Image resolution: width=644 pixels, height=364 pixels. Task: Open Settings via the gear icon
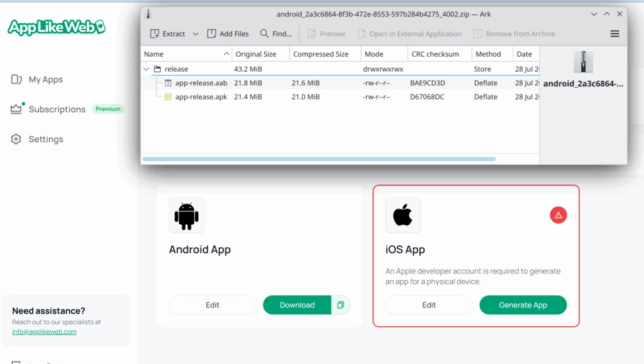16,139
